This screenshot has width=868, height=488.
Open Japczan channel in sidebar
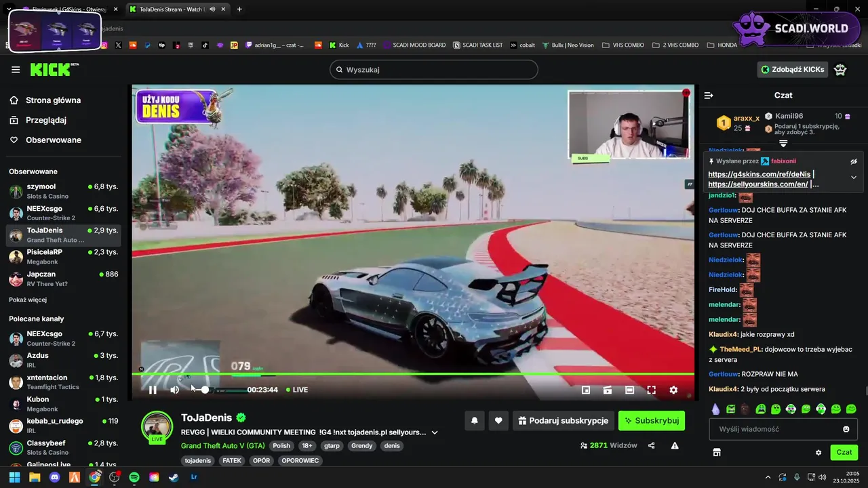pyautogui.click(x=64, y=279)
